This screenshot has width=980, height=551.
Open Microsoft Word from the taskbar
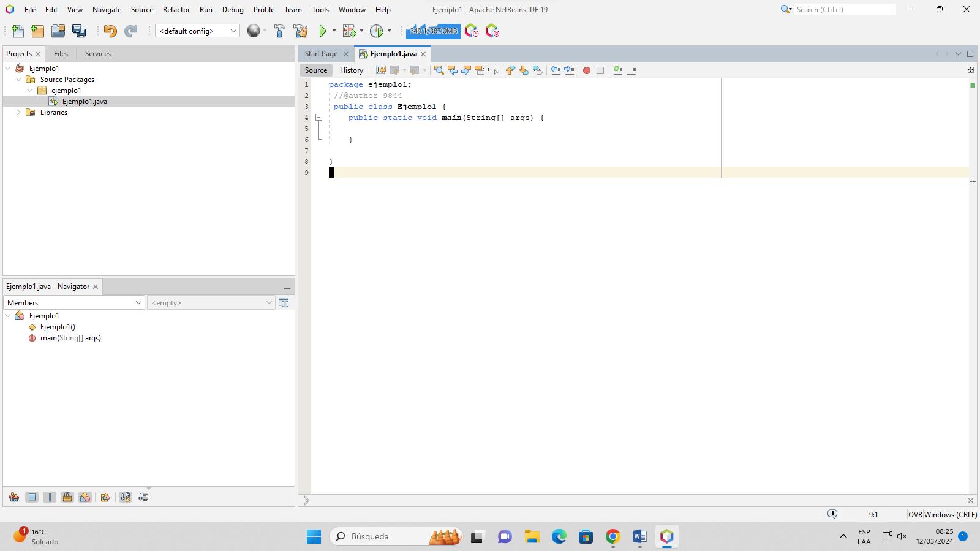[x=639, y=537]
